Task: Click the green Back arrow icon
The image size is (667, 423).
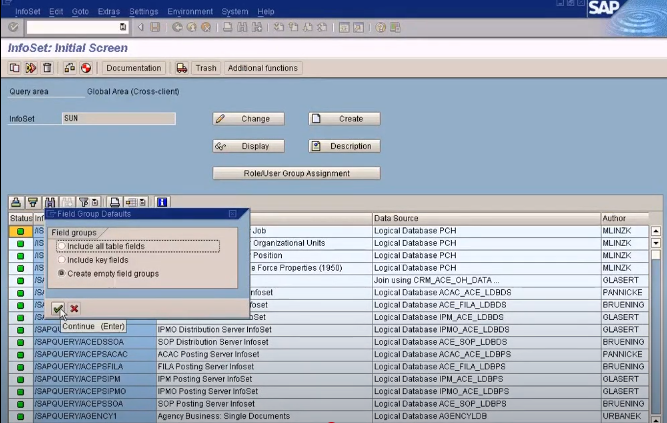Action: pos(177,28)
